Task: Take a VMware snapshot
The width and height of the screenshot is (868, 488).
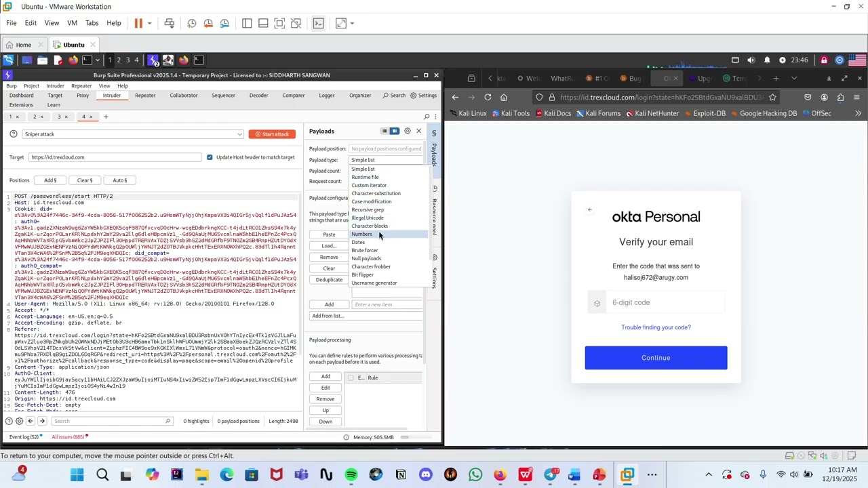Action: point(192,23)
